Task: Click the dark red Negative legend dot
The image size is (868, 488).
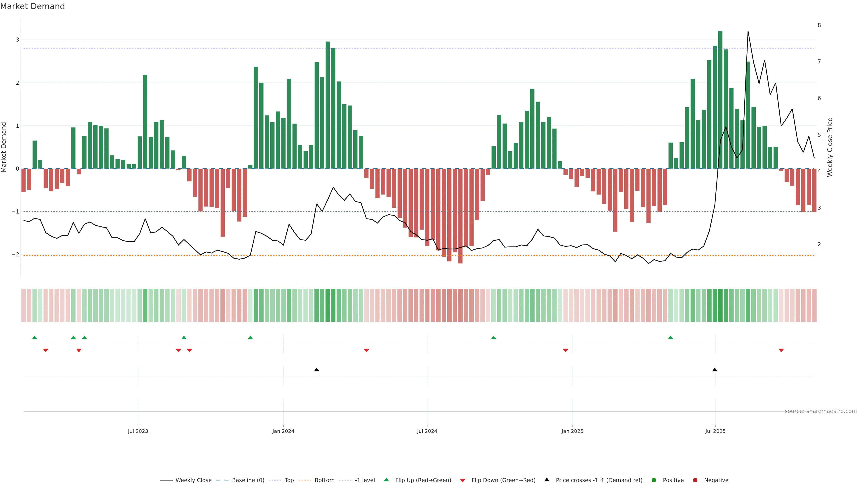Action: coord(695,480)
